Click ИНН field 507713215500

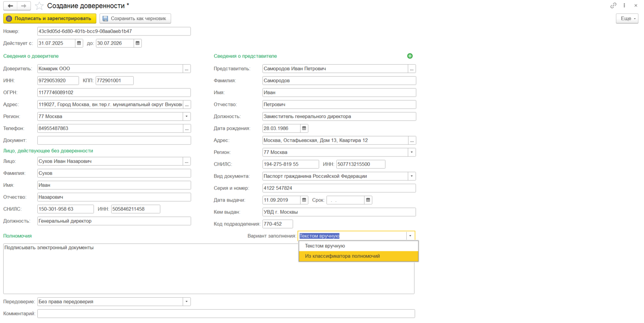pos(361,164)
